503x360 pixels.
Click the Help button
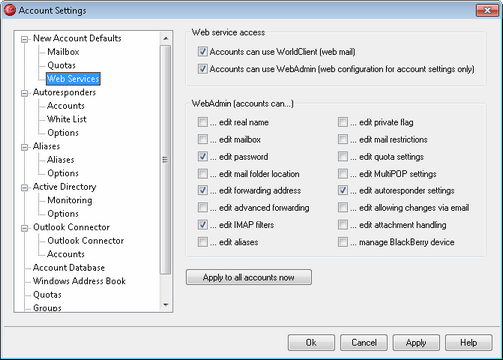pyautogui.click(x=468, y=343)
